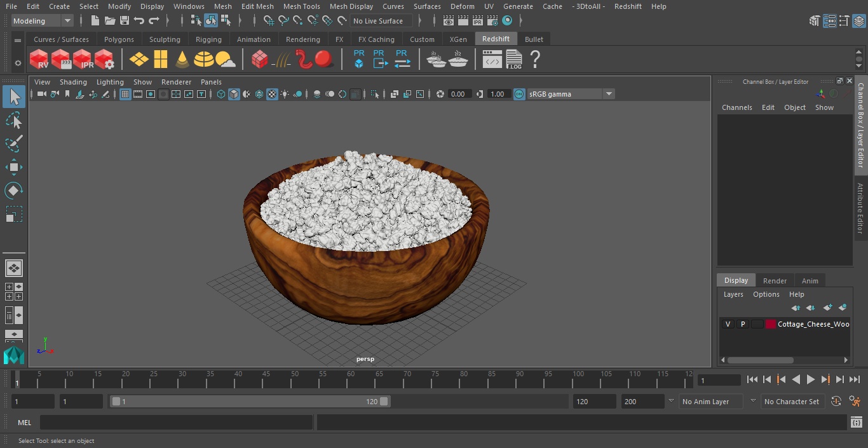Screen dimensions: 868x448
Task: Click the No Live Surface field
Action: 381,21
